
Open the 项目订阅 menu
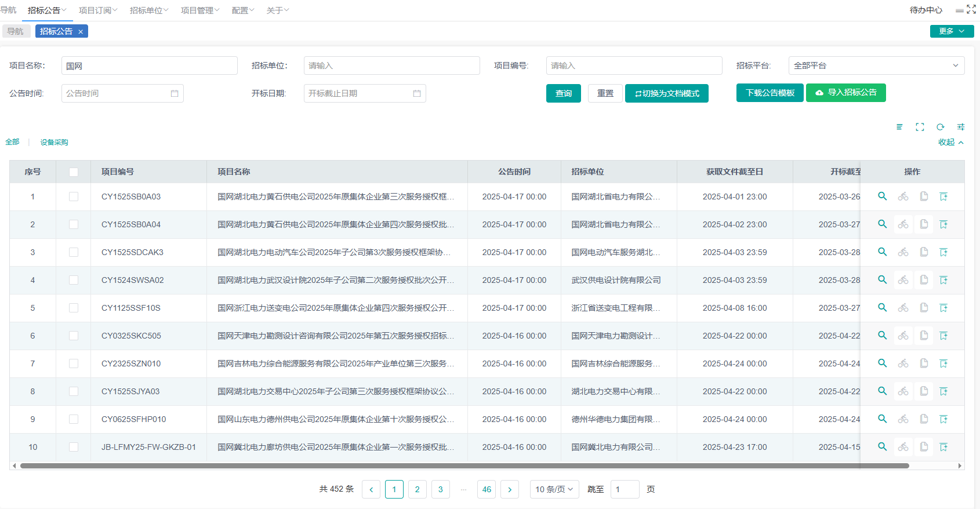tap(97, 10)
